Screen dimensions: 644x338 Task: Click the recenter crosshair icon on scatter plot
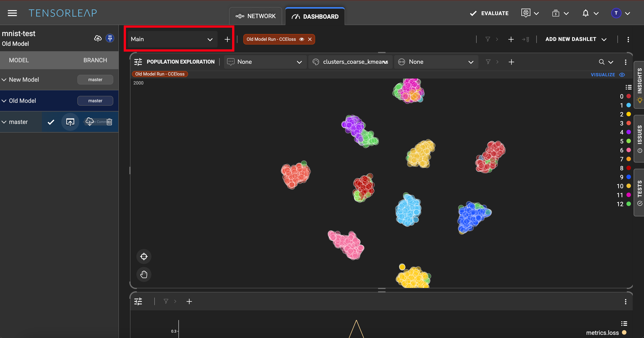point(144,256)
